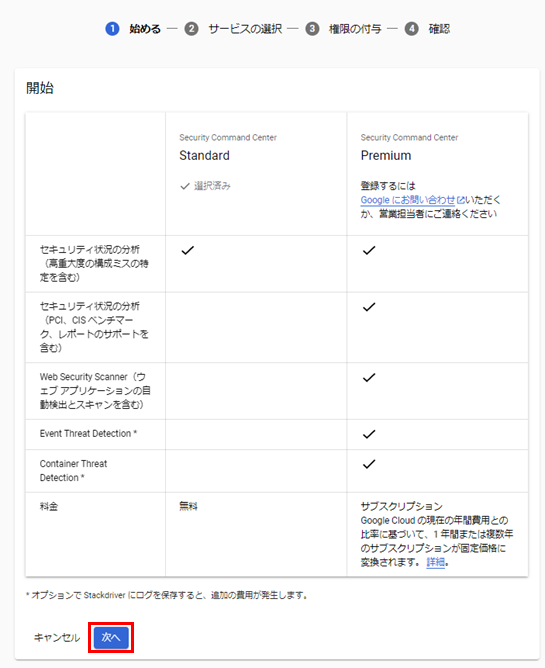Click the 料金 row label
The image size is (545, 668).
point(49,507)
